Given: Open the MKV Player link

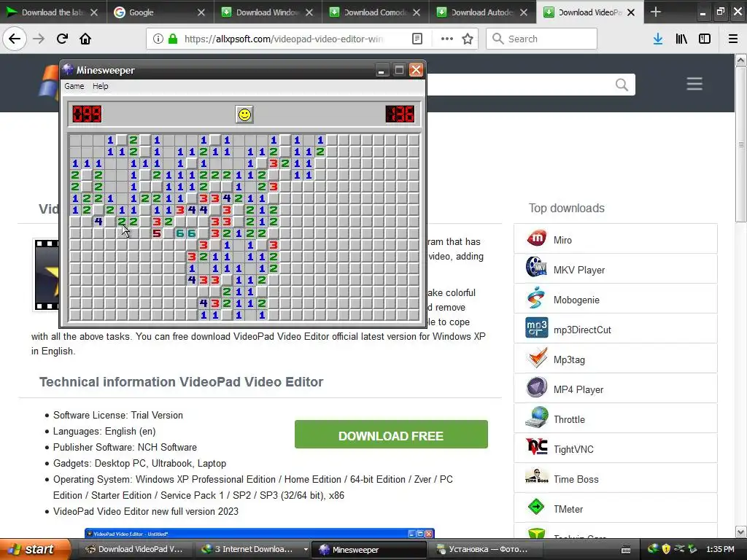Looking at the screenshot, I should pos(578,270).
